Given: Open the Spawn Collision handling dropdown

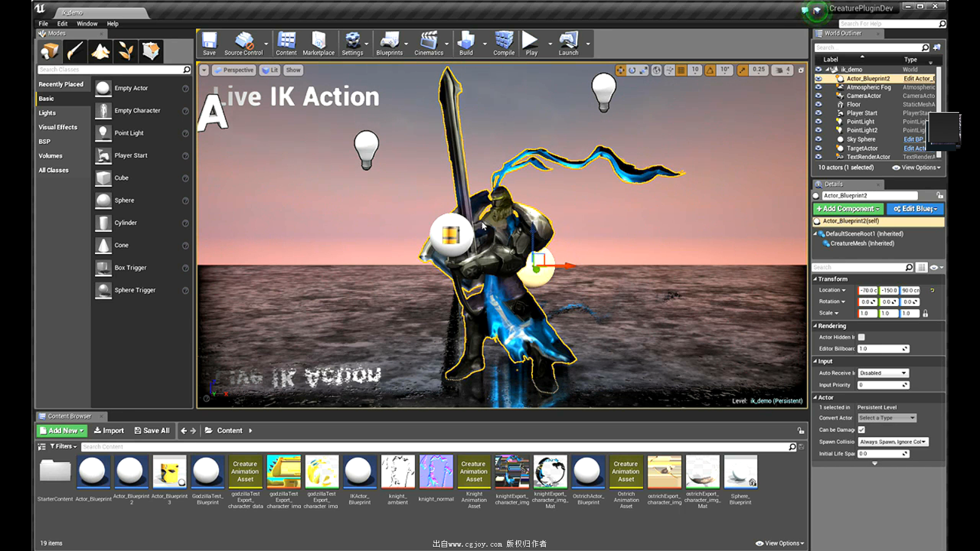Looking at the screenshot, I should pyautogui.click(x=893, y=441).
